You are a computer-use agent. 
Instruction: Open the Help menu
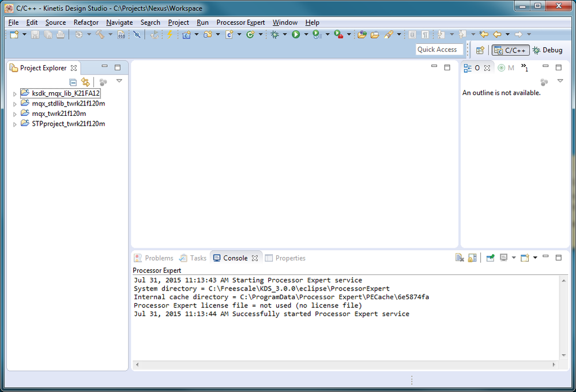pos(313,22)
